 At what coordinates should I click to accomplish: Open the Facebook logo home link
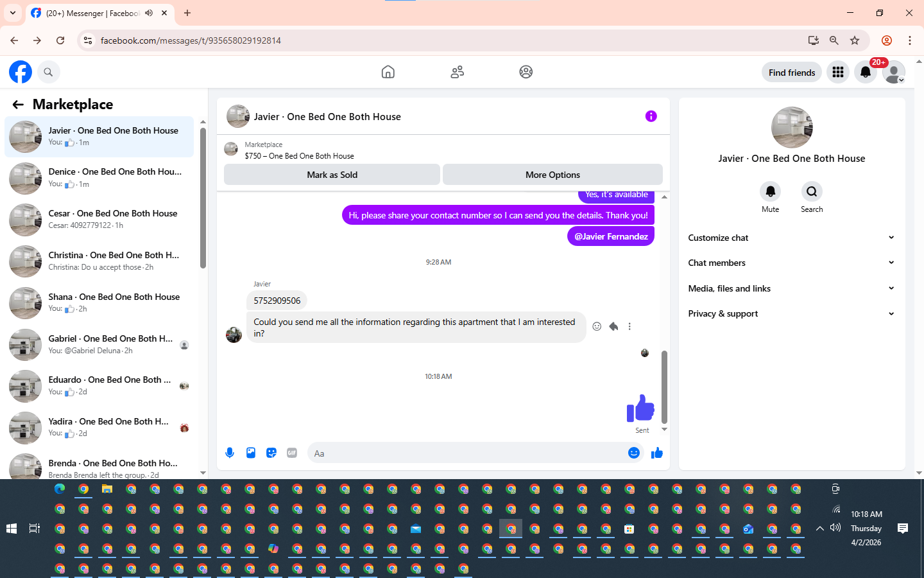point(21,72)
